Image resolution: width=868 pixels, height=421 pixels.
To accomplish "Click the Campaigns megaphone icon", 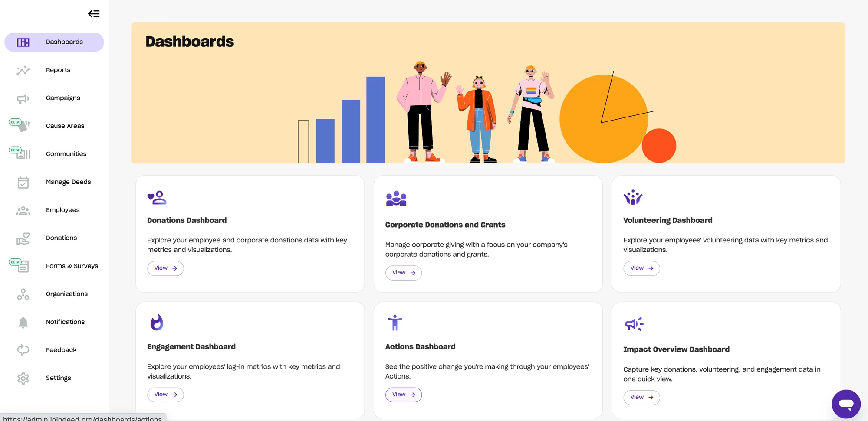I will point(23,98).
